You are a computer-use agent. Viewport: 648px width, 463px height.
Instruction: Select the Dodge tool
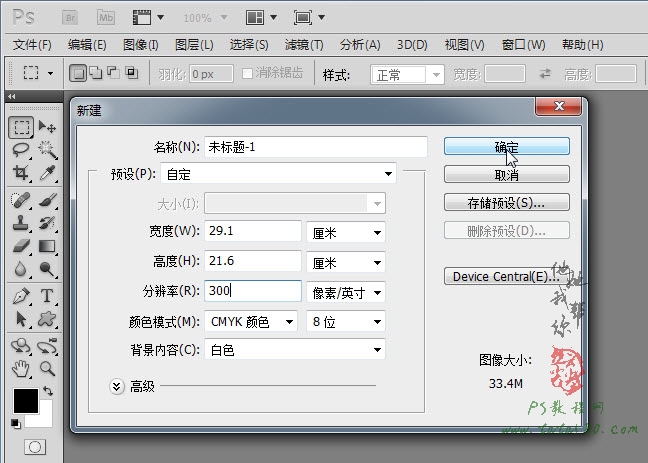(47, 269)
